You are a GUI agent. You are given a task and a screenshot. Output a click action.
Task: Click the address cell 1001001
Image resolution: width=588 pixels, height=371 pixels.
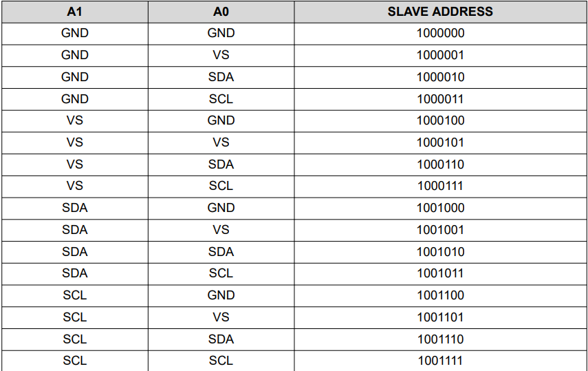coord(440,230)
